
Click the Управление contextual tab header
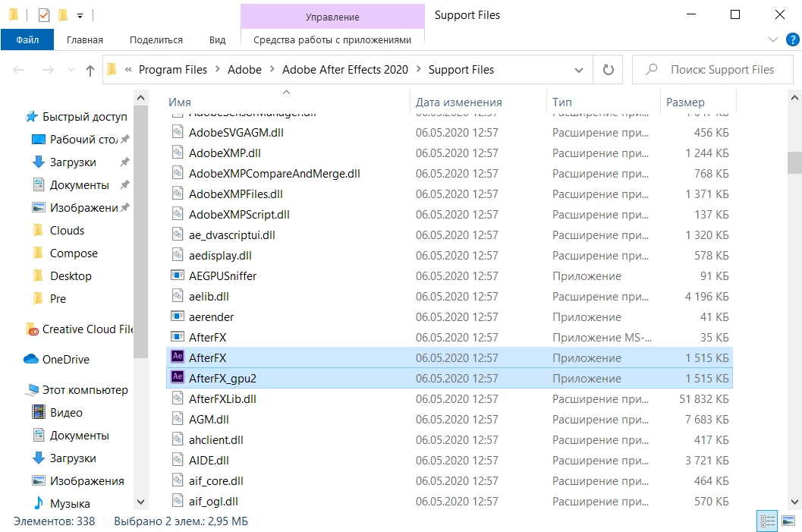coord(332,17)
